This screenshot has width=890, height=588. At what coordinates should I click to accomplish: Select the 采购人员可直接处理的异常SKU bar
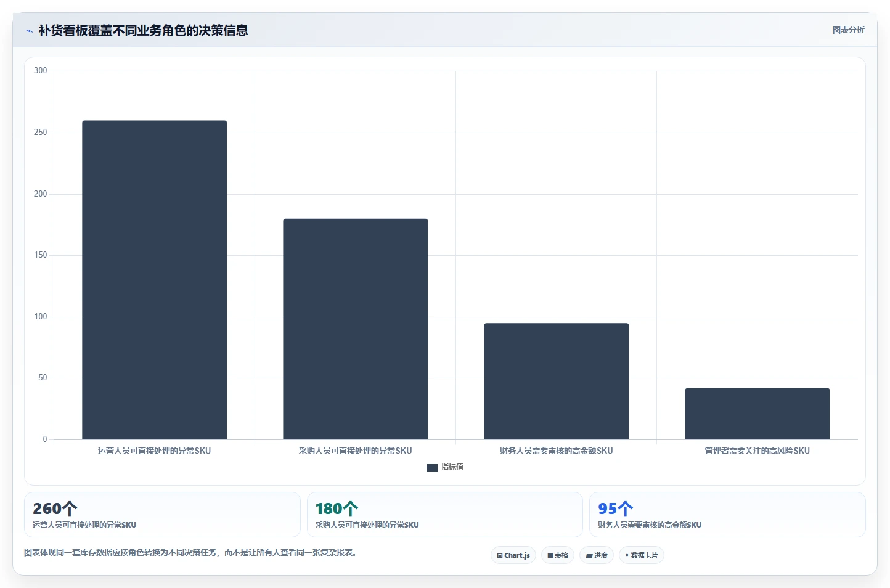pos(356,329)
